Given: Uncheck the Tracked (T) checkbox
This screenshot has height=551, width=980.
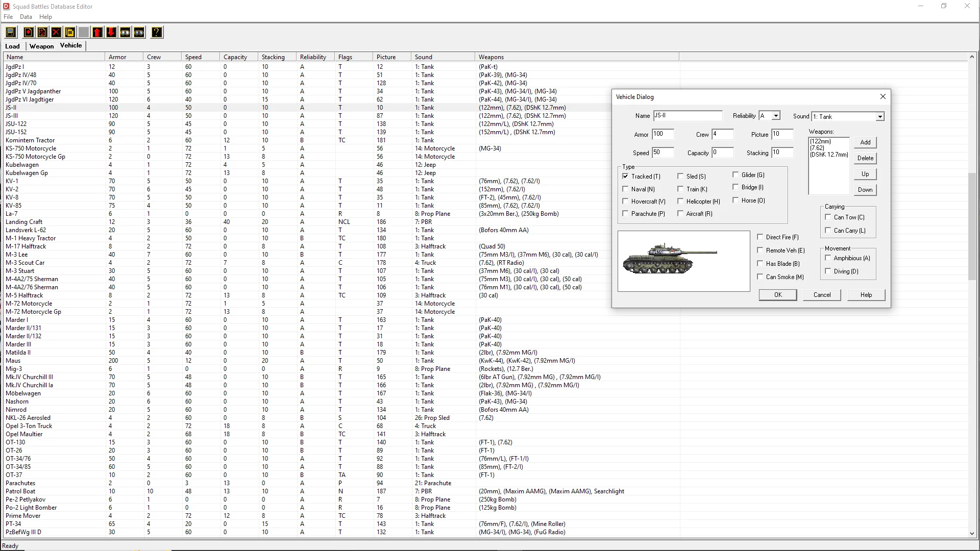Looking at the screenshot, I should click(625, 176).
